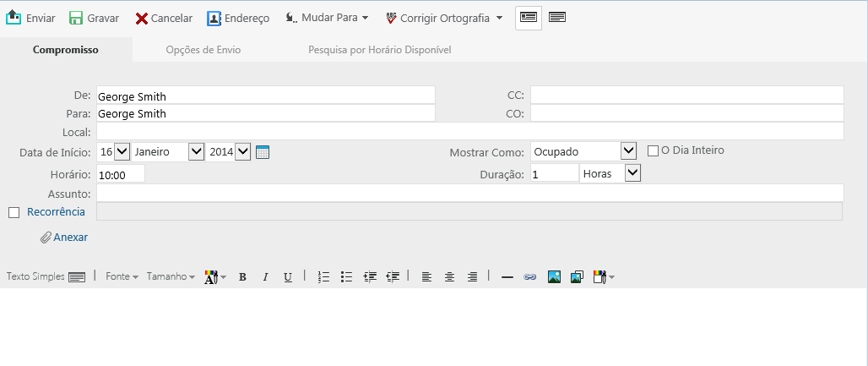Insert a bulleted list
Screen dimensions: 868x366
tap(346, 277)
